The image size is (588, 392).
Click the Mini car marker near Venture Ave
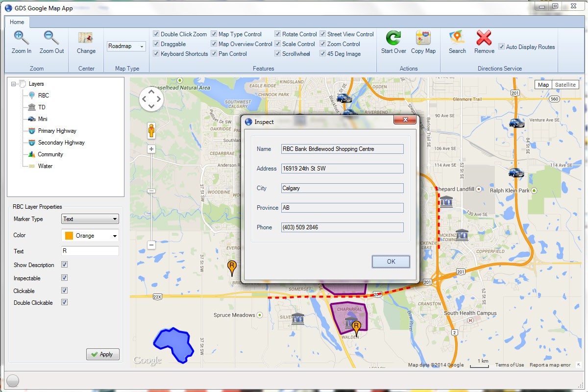tap(516, 122)
